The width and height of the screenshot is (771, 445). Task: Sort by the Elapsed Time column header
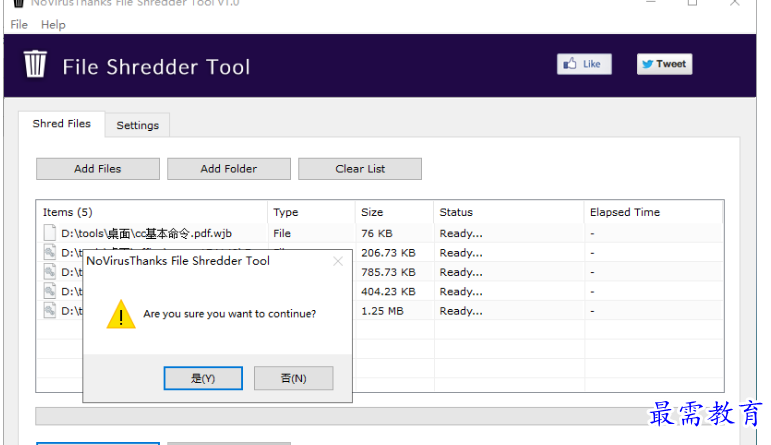click(653, 212)
